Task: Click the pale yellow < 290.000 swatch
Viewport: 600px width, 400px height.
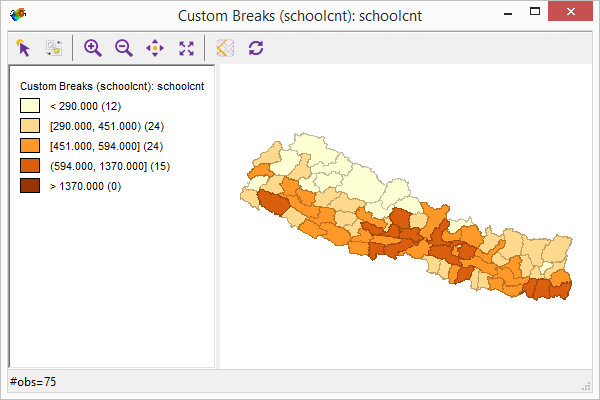Action: (x=30, y=106)
